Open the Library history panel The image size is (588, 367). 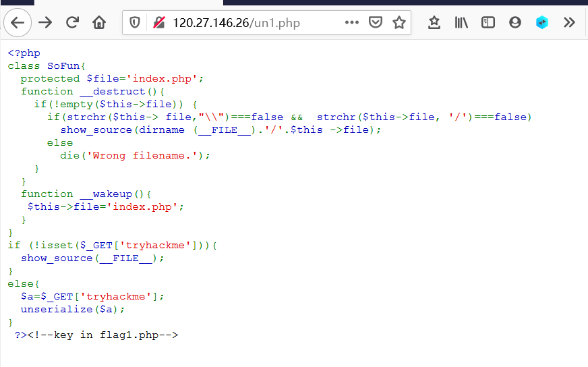[x=461, y=22]
